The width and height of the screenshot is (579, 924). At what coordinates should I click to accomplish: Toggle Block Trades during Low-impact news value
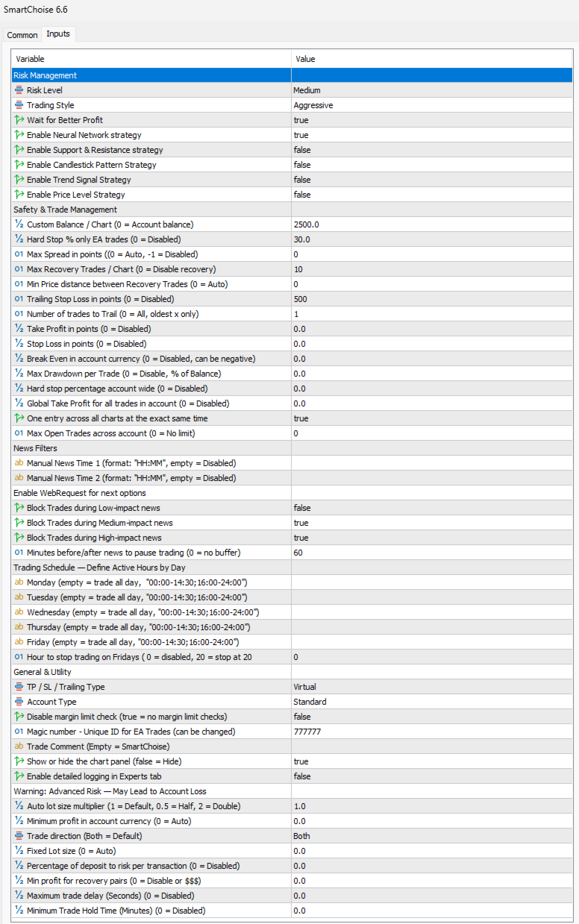pos(432,508)
